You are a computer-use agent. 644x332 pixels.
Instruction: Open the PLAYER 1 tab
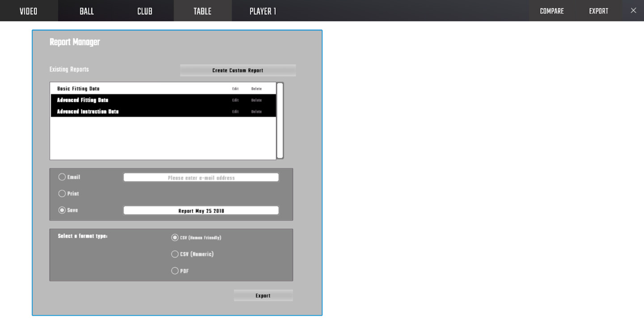263,11
